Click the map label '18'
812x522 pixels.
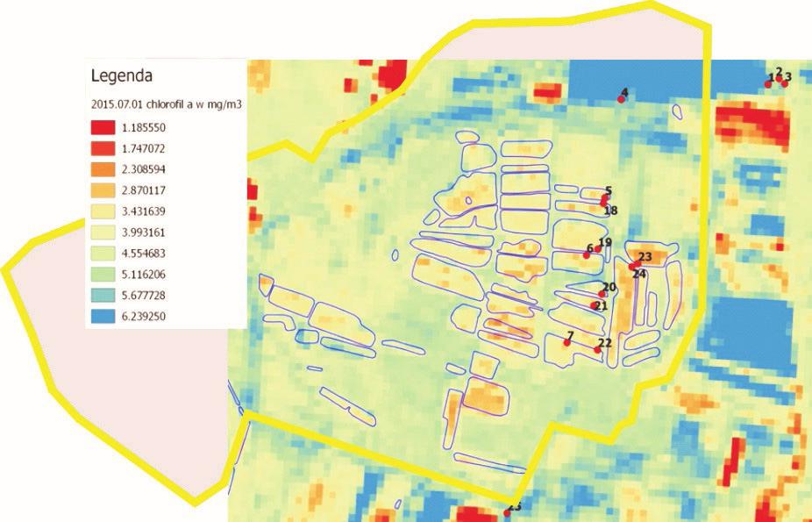[x=610, y=211]
